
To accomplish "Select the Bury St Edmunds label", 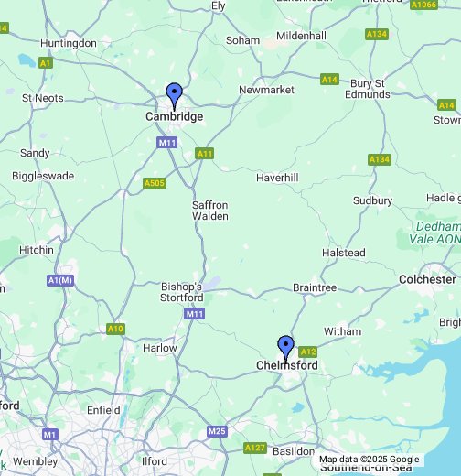I will (x=368, y=89).
